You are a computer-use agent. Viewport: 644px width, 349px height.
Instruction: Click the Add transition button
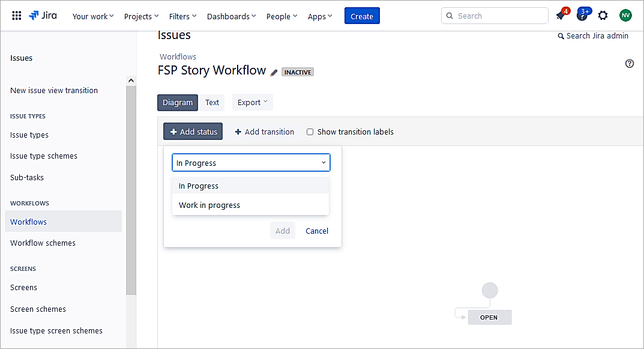[x=264, y=132]
